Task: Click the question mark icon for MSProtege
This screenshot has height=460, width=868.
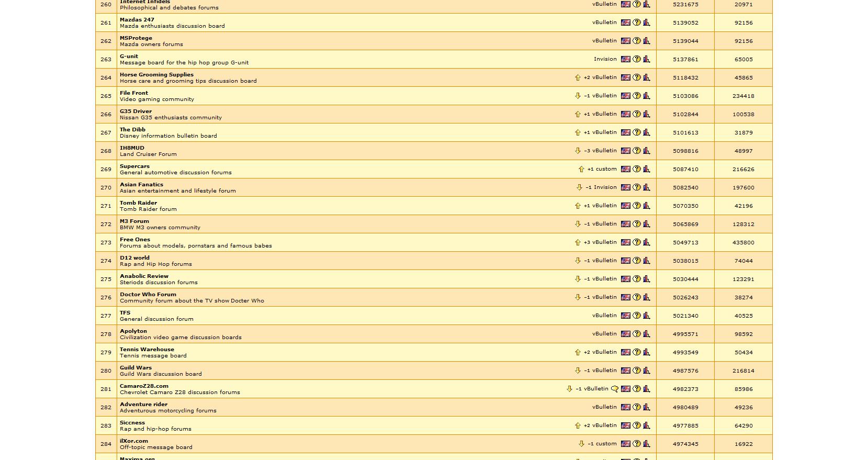Action: tap(636, 41)
